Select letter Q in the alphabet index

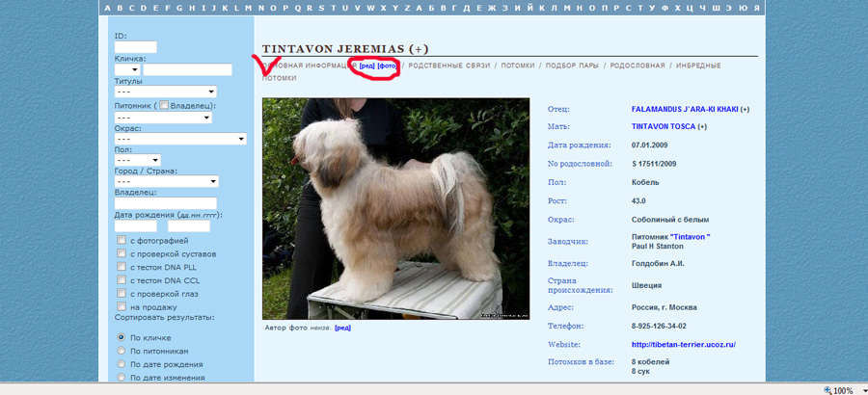tap(298, 8)
